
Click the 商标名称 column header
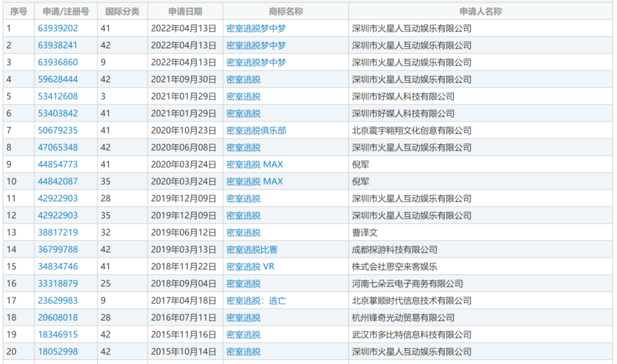click(286, 11)
